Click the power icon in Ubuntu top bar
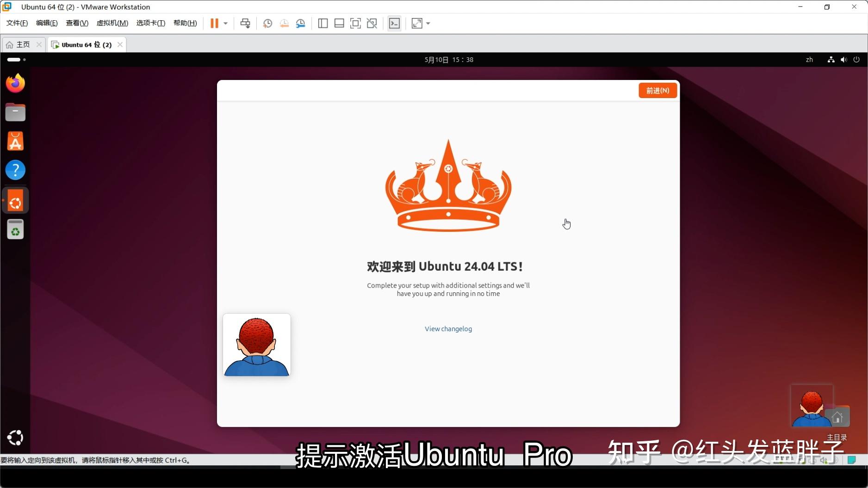 [x=856, y=59]
